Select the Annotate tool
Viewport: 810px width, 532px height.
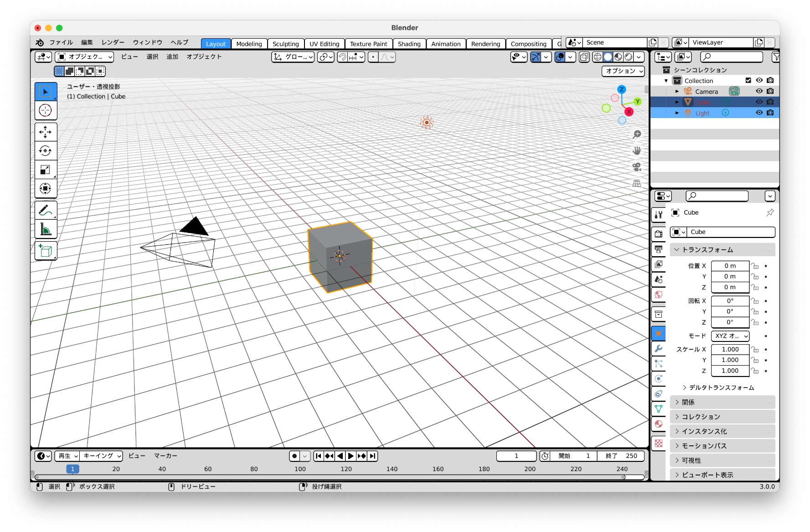pyautogui.click(x=46, y=210)
